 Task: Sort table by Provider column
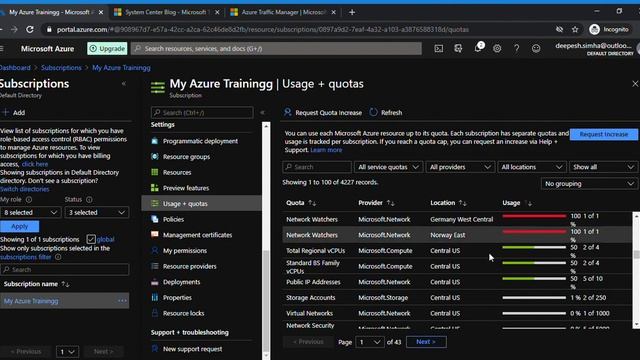376,203
